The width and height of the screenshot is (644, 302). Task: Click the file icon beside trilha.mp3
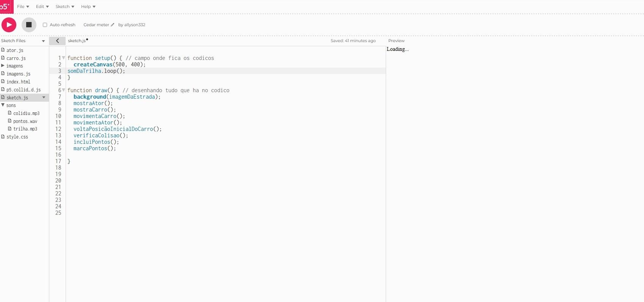[9, 129]
